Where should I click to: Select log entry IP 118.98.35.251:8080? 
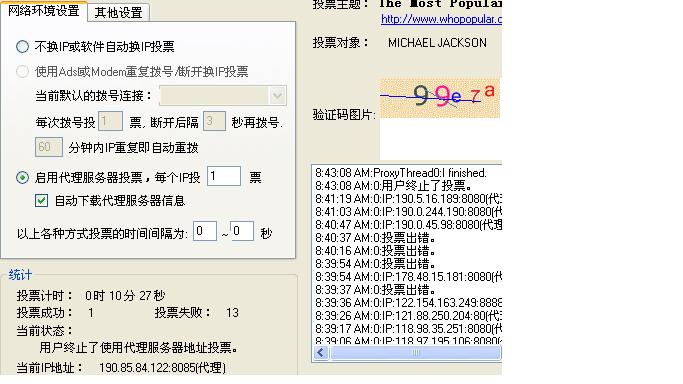click(x=408, y=329)
